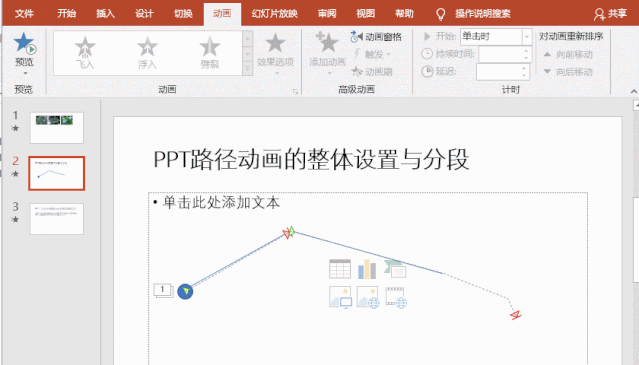
Task: Expand the animation gallery more button
Action: pos(247,69)
